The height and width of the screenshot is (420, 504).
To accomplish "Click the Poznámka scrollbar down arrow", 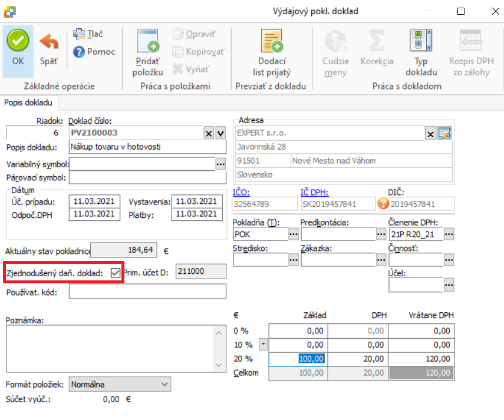I will click(219, 365).
